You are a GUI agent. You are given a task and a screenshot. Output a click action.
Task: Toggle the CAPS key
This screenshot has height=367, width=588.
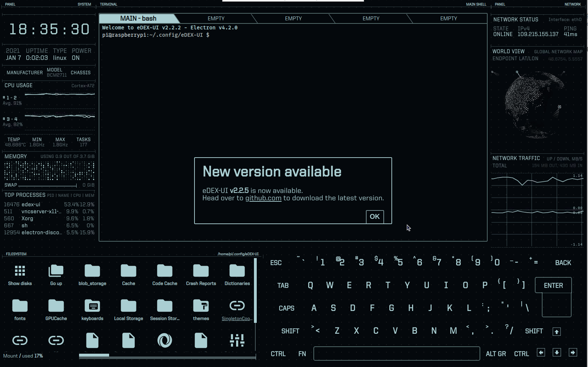pos(286,308)
